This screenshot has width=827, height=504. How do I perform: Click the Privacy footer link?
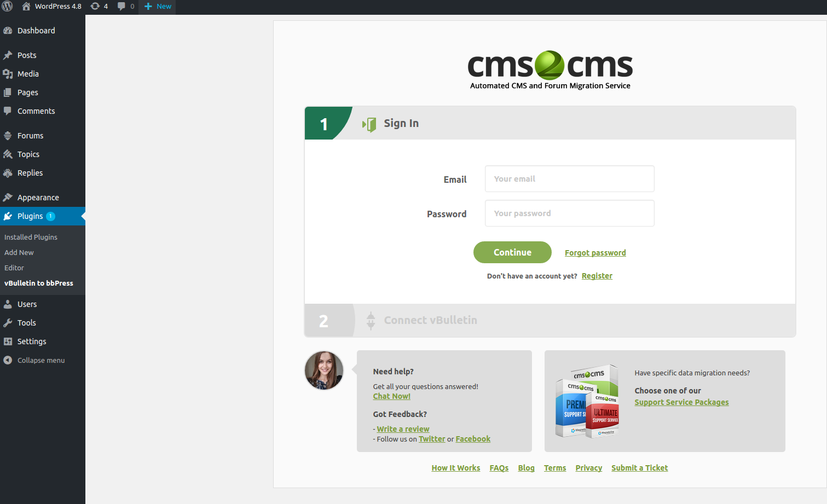589,468
